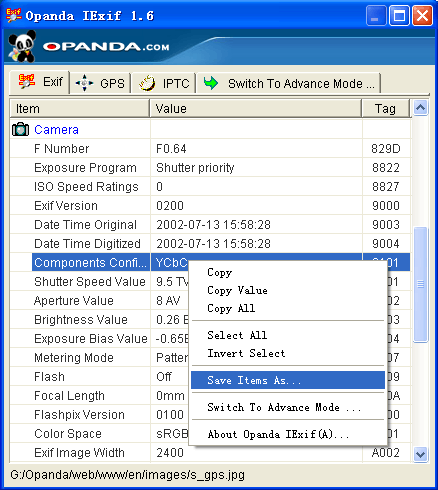
Task: Select the Date Time Original row
Action: pyautogui.click(x=210, y=225)
